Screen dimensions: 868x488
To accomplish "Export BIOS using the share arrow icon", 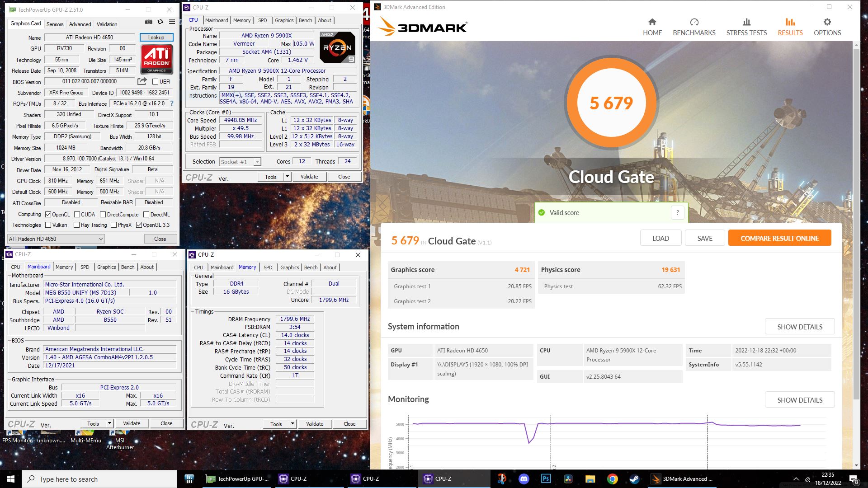I will [x=142, y=81].
